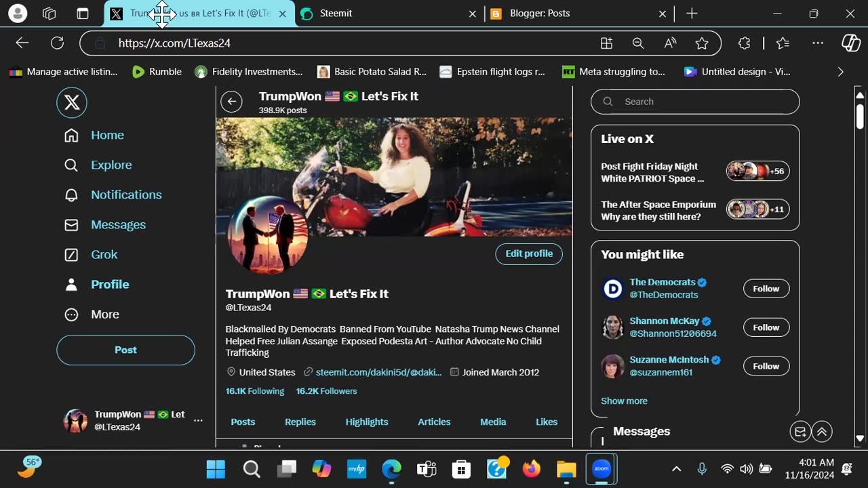Screen dimensions: 868x488
Task: Click the back arrow on profile header
Action: coord(231,102)
